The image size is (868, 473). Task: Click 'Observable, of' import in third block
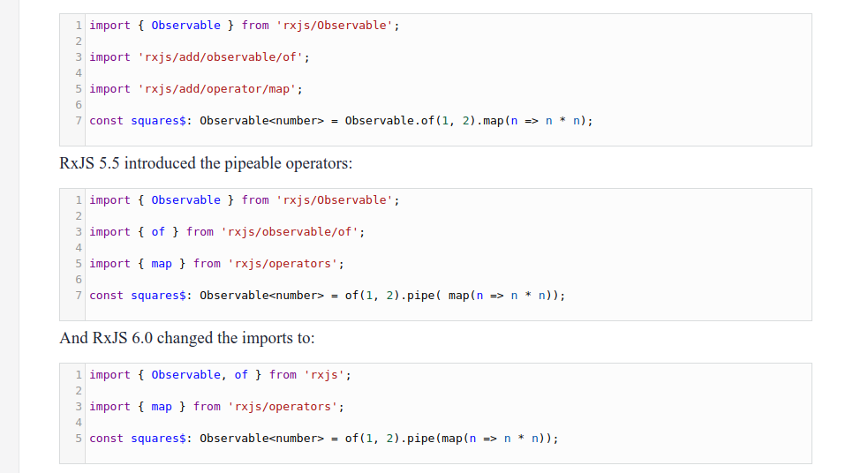200,375
